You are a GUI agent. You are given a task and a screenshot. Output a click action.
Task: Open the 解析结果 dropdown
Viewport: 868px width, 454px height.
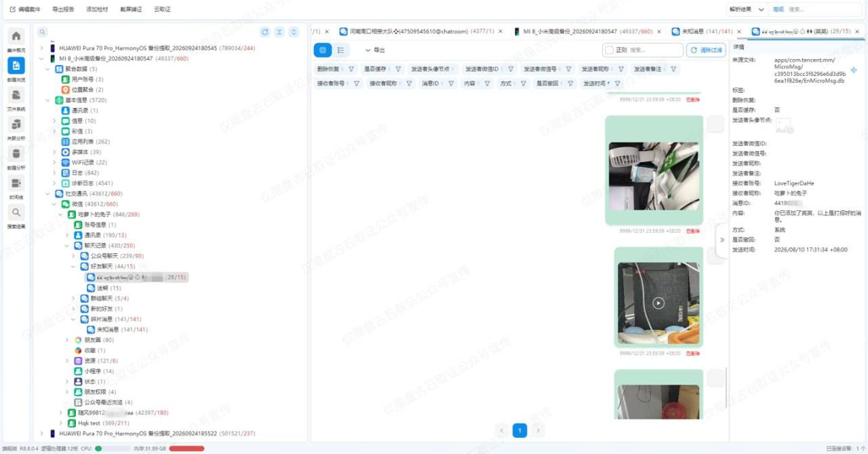(747, 10)
